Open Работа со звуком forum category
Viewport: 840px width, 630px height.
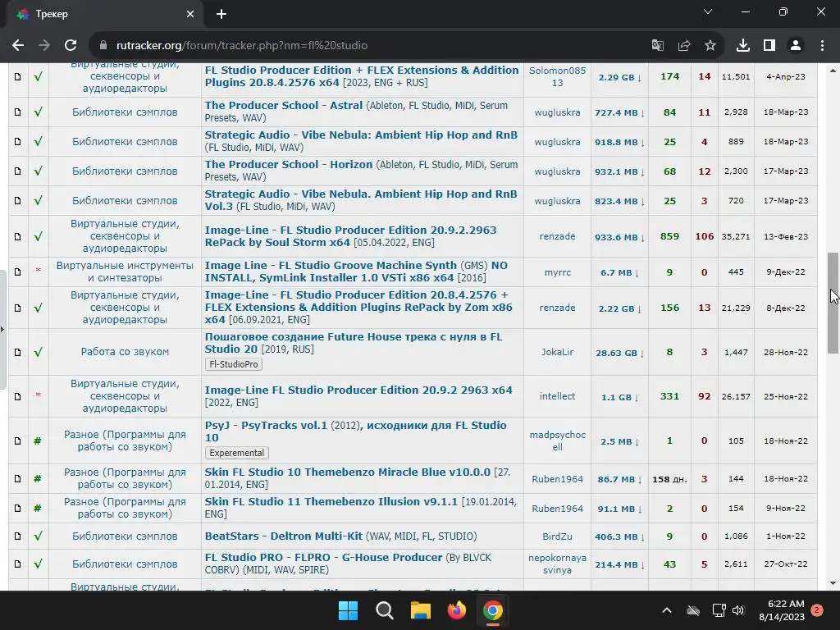pyautogui.click(x=125, y=352)
